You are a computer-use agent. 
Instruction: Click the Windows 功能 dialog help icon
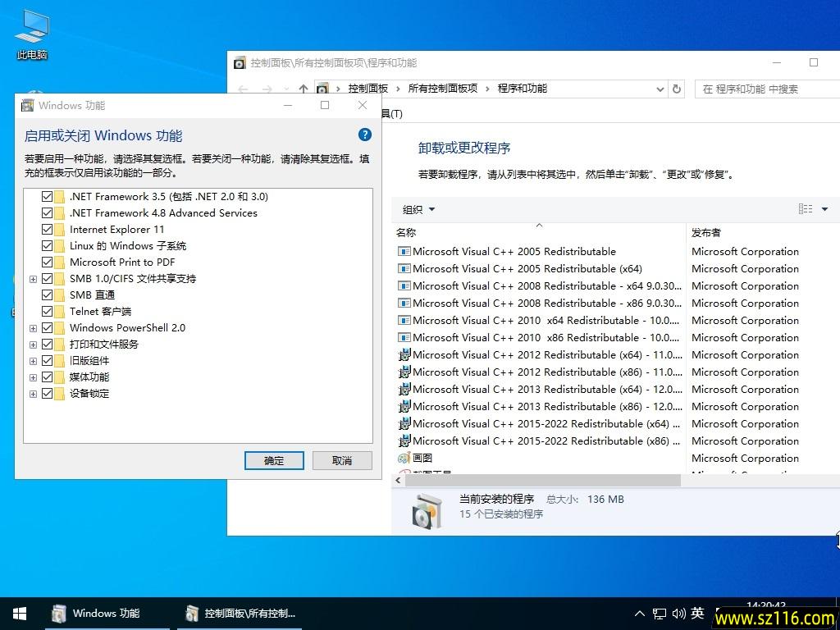pos(364,134)
